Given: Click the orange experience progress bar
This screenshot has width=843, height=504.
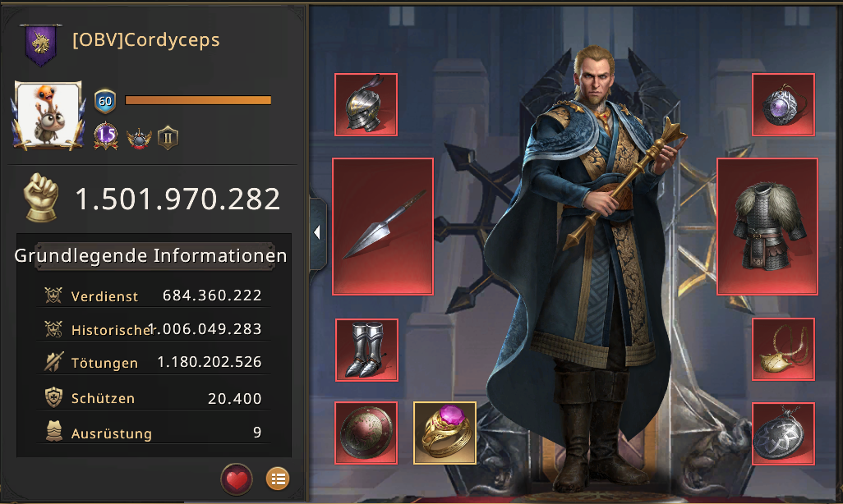Looking at the screenshot, I should coord(198,100).
